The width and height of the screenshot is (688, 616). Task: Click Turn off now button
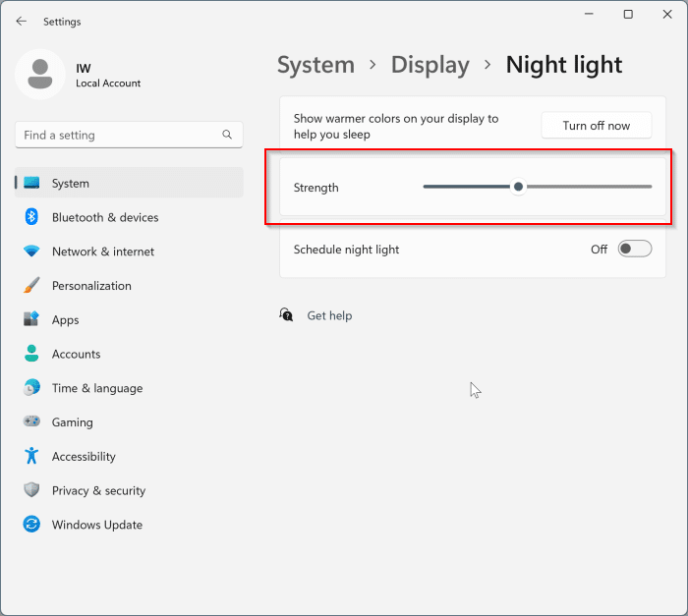pos(597,126)
